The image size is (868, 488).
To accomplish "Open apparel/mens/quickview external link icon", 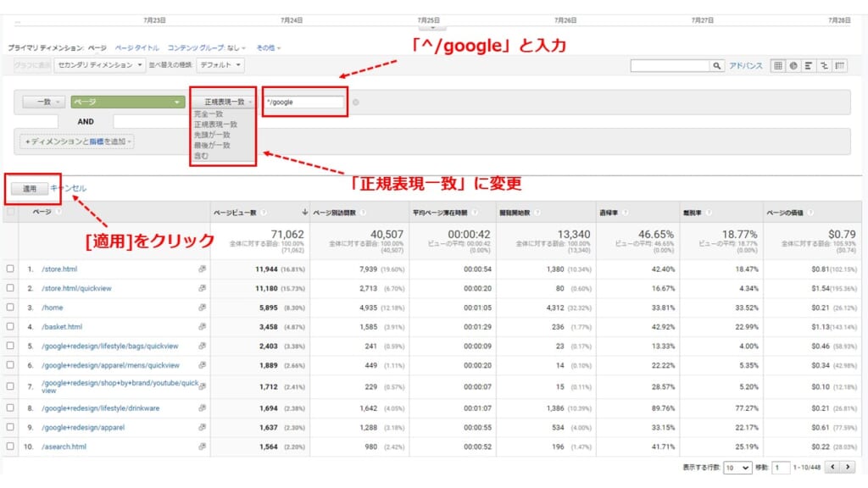I will (202, 365).
